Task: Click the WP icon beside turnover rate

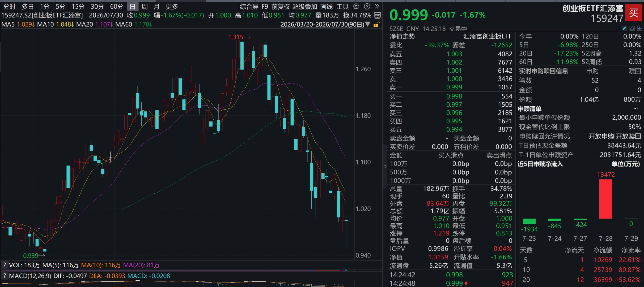Action: (378, 15)
